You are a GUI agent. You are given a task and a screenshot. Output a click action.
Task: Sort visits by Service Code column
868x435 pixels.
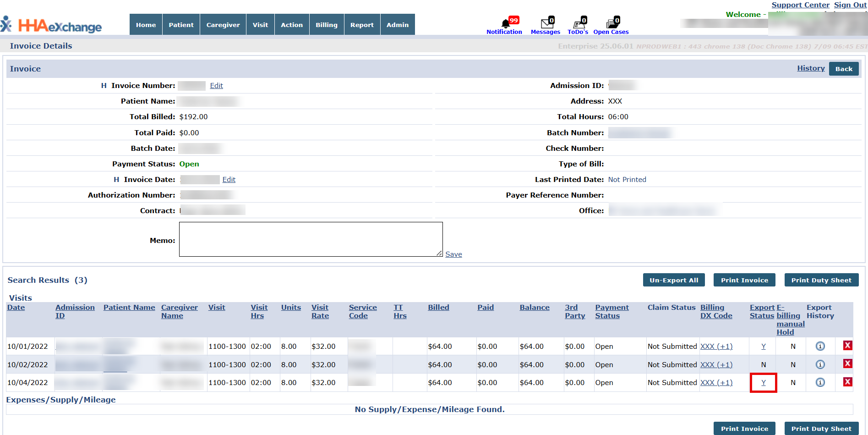click(363, 312)
